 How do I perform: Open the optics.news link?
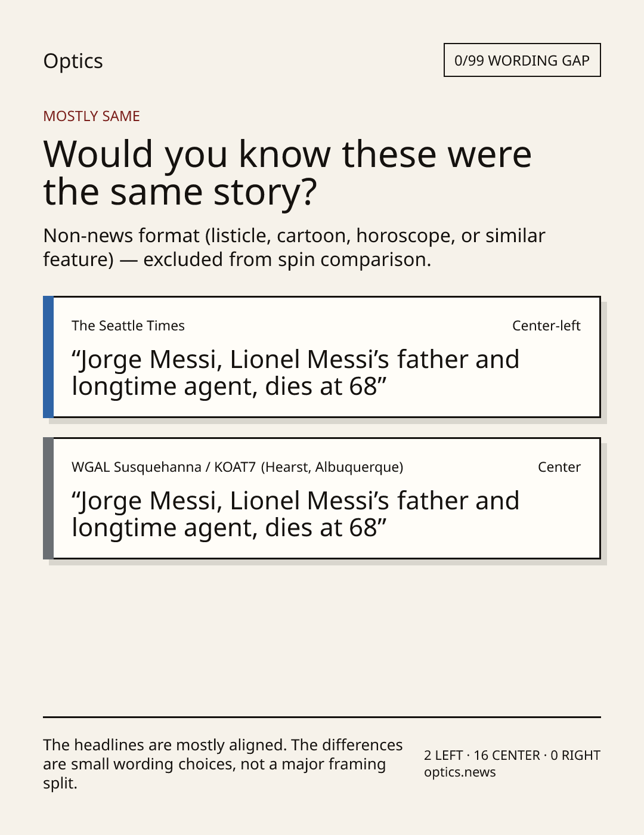point(460,772)
